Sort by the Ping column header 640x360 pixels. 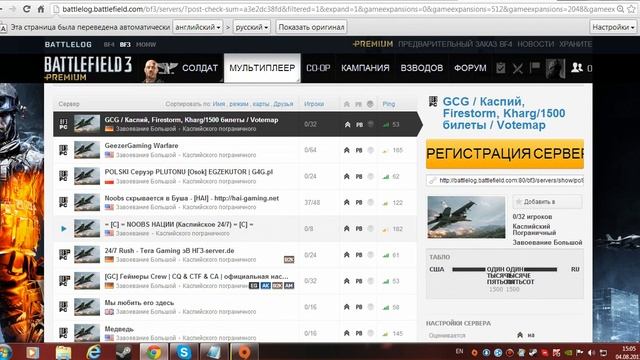click(389, 104)
